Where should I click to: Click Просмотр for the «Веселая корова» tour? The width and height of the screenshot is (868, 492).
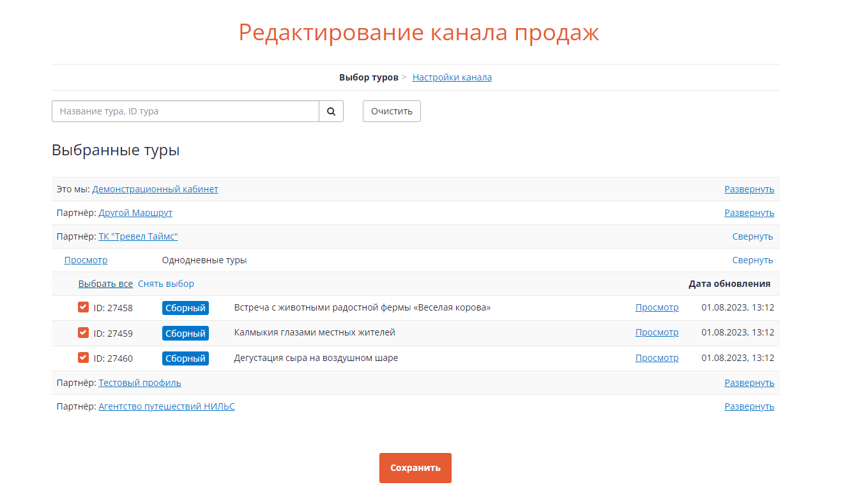(x=657, y=307)
